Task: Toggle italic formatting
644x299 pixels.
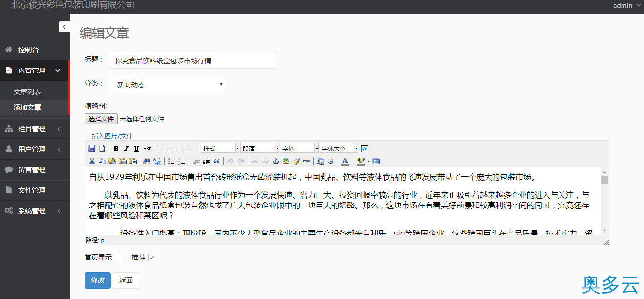Action: (x=126, y=148)
